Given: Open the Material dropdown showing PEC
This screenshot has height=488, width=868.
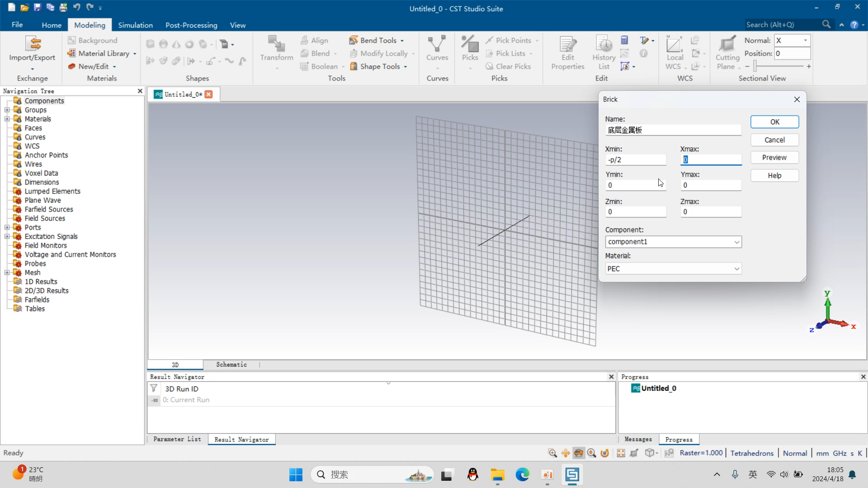Looking at the screenshot, I should coord(736,269).
